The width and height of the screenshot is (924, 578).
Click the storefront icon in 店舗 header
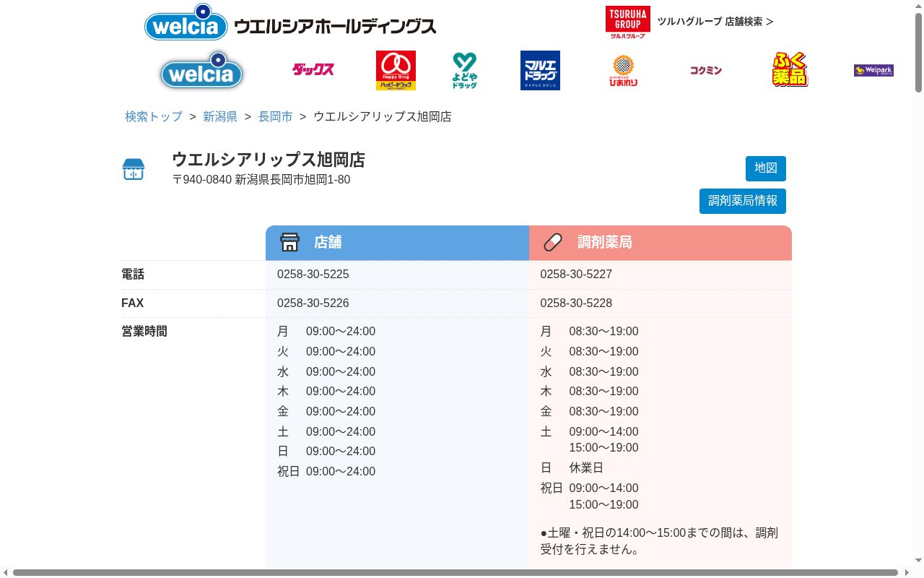(289, 242)
